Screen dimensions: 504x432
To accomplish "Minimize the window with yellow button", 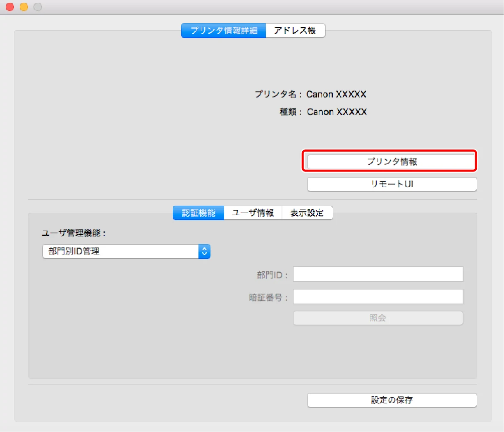I will coord(24,7).
